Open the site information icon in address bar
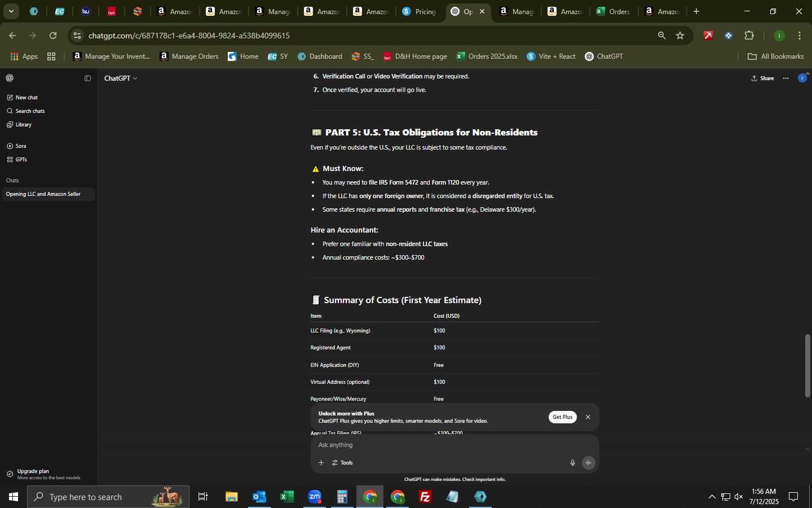The height and width of the screenshot is (508, 812). 77,36
